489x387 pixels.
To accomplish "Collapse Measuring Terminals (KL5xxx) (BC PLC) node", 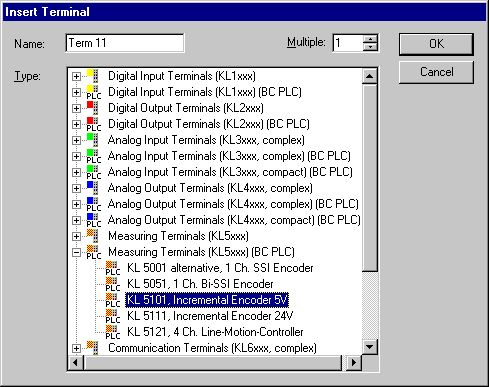I will click(x=76, y=252).
